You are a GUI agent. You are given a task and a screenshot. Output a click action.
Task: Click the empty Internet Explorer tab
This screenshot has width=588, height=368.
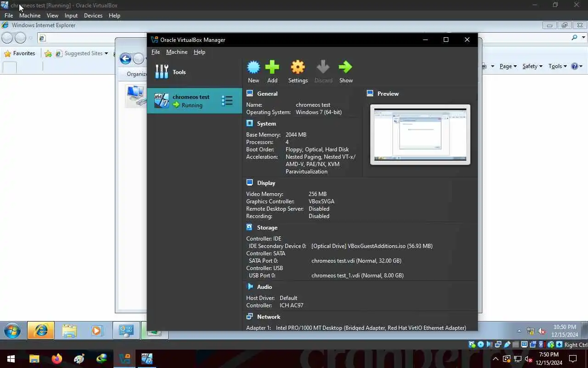(x=10, y=67)
